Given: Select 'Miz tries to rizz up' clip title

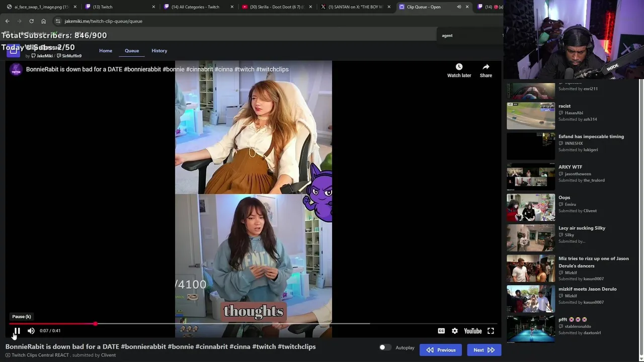Looking at the screenshot, I should click(594, 262).
